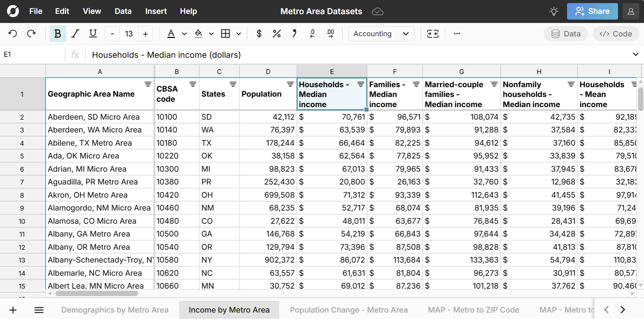Viewport: 644px width, 319px height.
Task: Click the undo arrow icon
Action: pyautogui.click(x=13, y=34)
